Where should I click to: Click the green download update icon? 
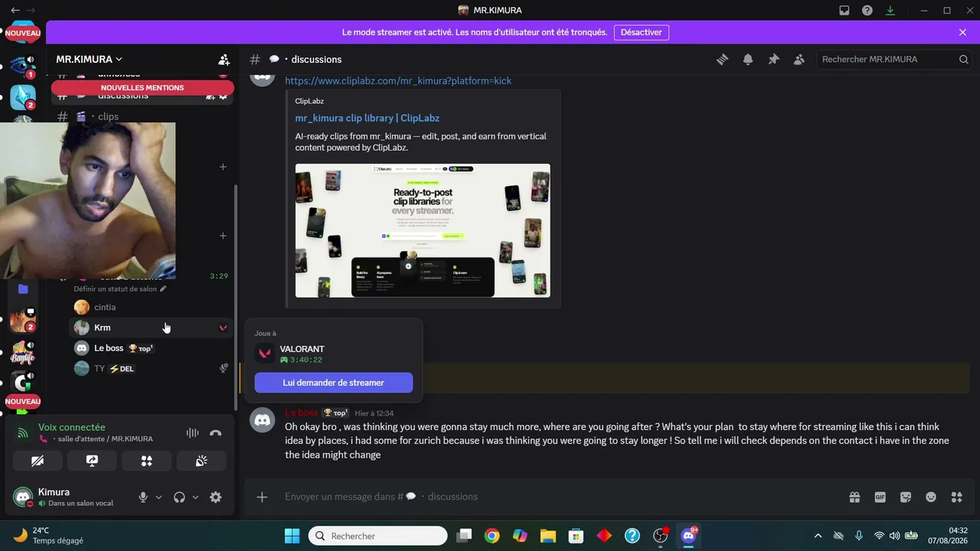click(x=890, y=11)
